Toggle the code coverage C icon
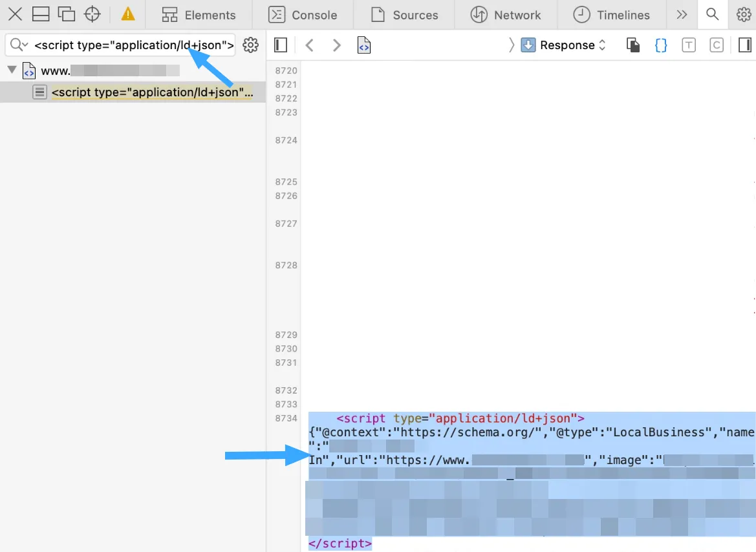756x552 pixels. pyautogui.click(x=717, y=45)
